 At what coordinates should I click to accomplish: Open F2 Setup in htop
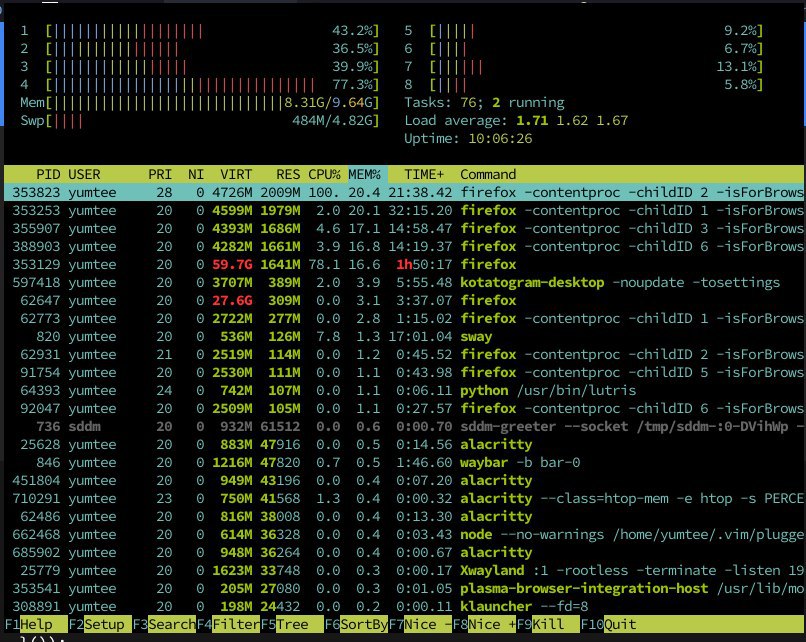pos(100,625)
